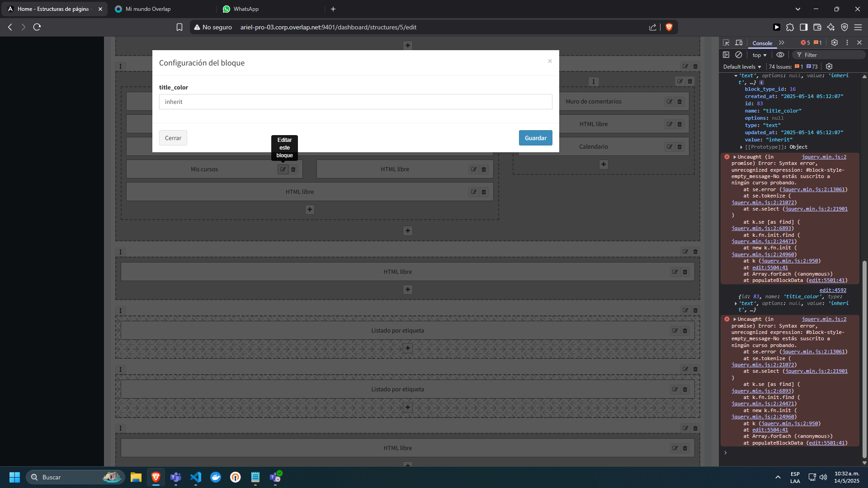Open DevTools settings gear
The height and width of the screenshot is (488, 868).
(x=835, y=42)
